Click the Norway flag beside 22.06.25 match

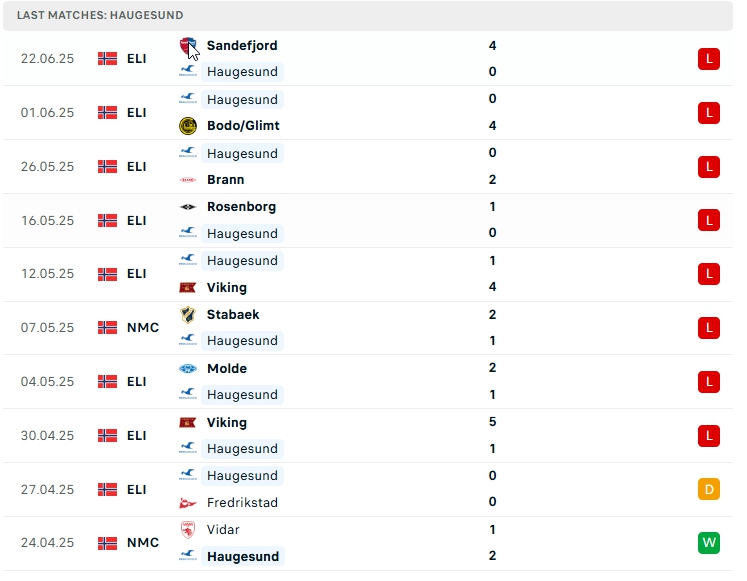coord(107,59)
